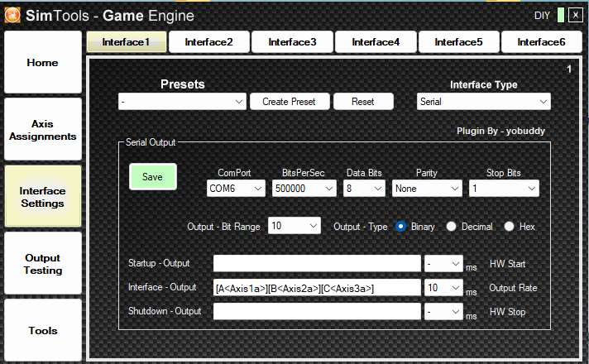Select the Hex output type
This screenshot has height=364, width=589.
(510, 226)
